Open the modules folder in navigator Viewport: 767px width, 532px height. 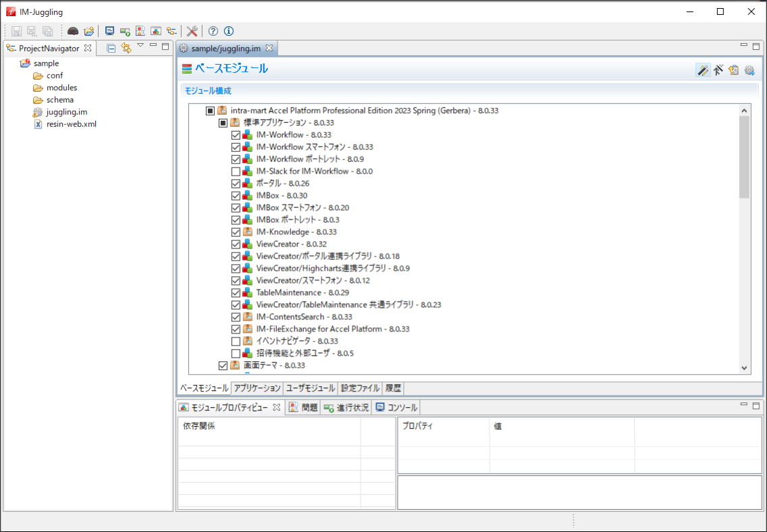point(61,88)
